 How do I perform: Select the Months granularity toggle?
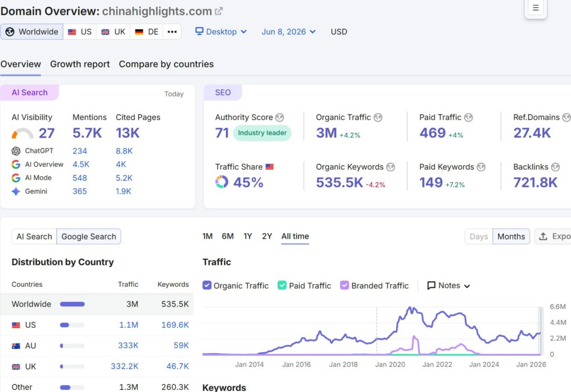tap(511, 236)
